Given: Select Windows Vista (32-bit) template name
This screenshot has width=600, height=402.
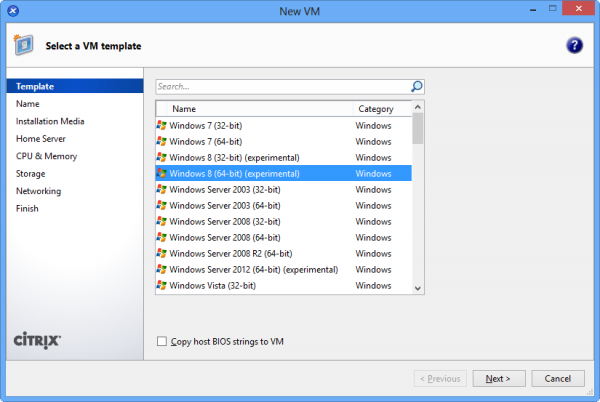Looking at the screenshot, I should click(x=212, y=286).
